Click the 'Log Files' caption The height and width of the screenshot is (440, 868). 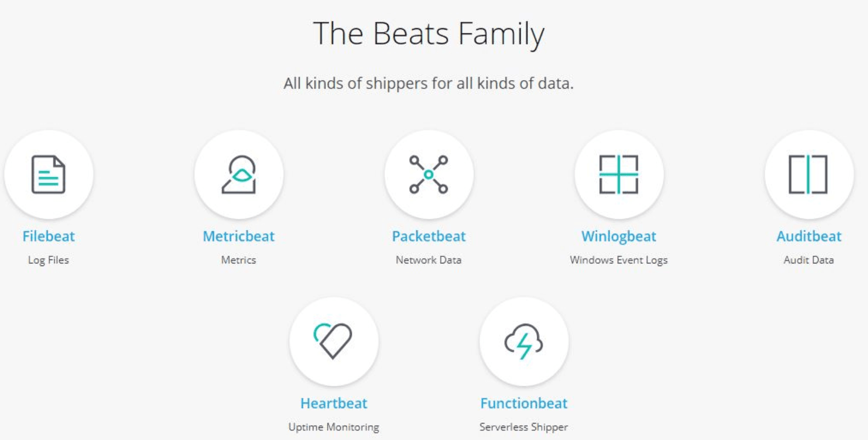click(48, 260)
